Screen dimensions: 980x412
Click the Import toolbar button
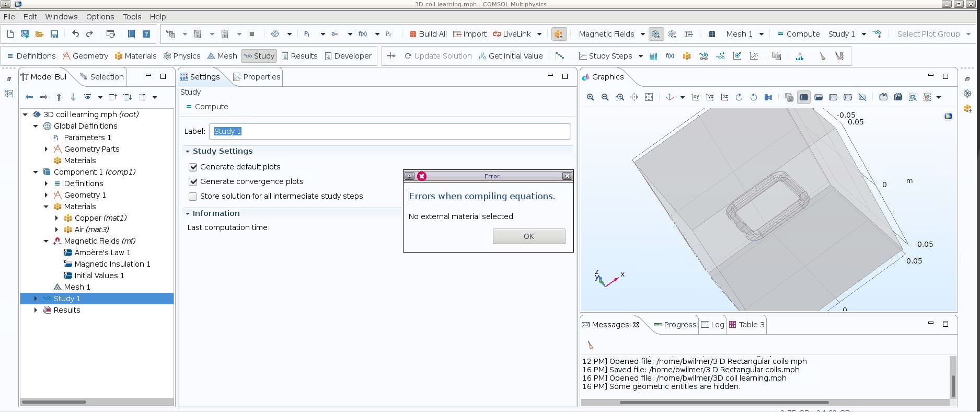(x=469, y=34)
